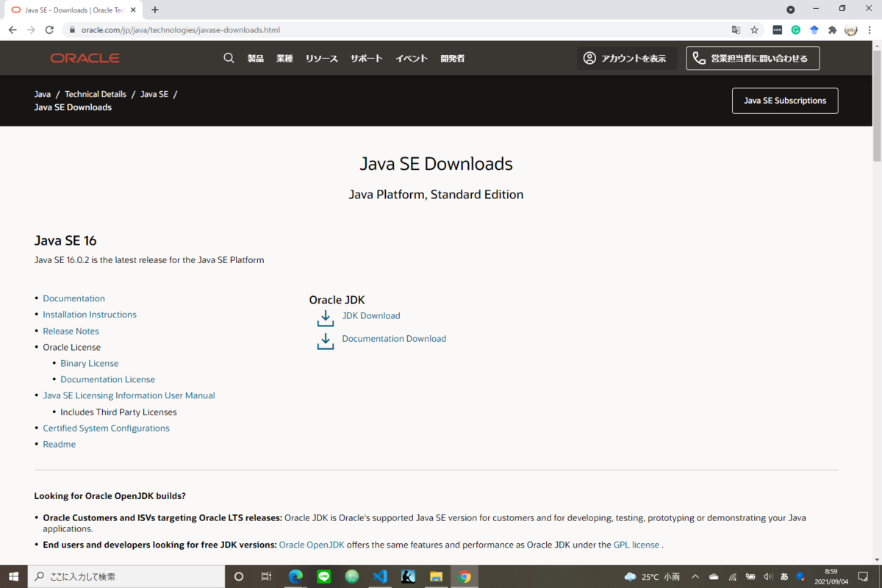Click the アカウントを表示 button

pyautogui.click(x=627, y=58)
